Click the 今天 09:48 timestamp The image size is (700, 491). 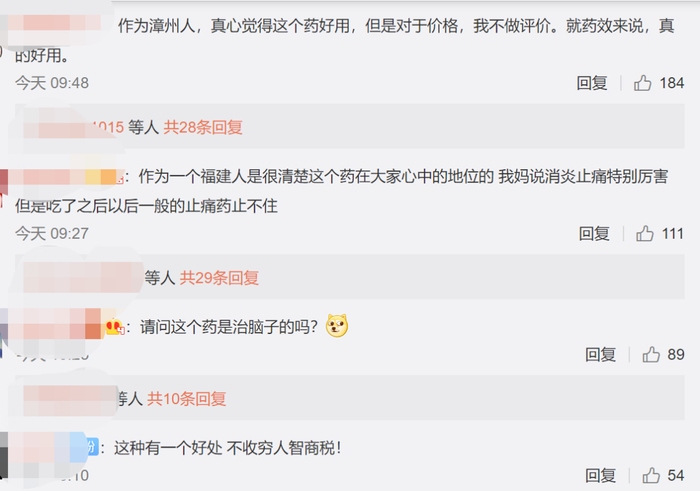point(52,83)
